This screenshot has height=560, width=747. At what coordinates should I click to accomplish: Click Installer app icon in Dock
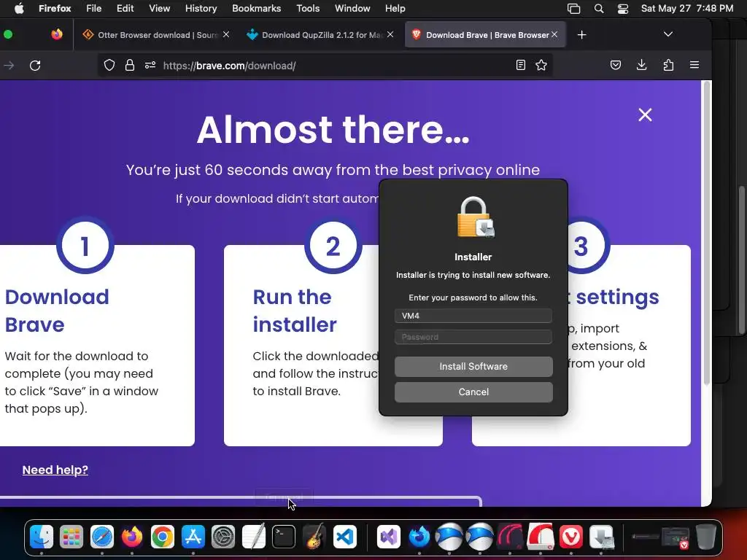[x=601, y=537]
